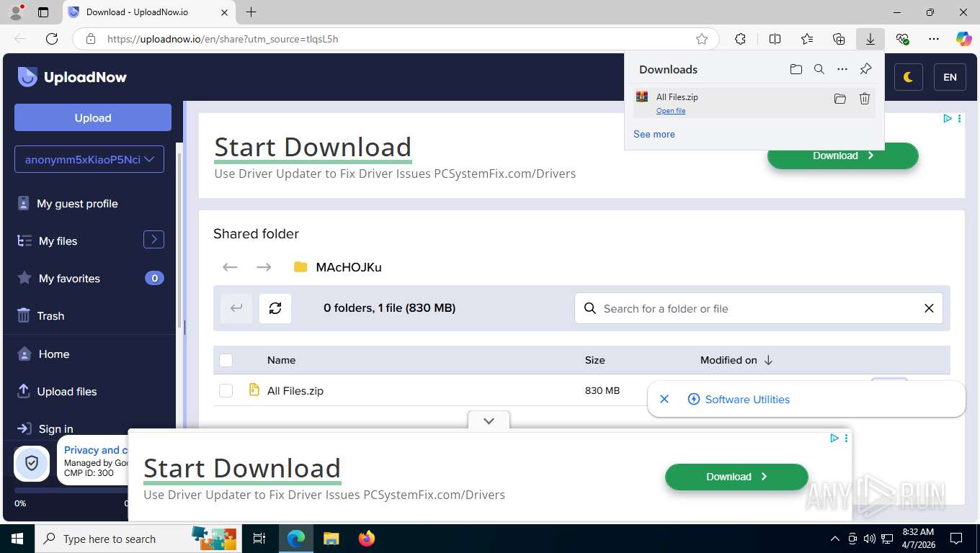
Task: Open Favorites list icon
Action: pos(806,39)
